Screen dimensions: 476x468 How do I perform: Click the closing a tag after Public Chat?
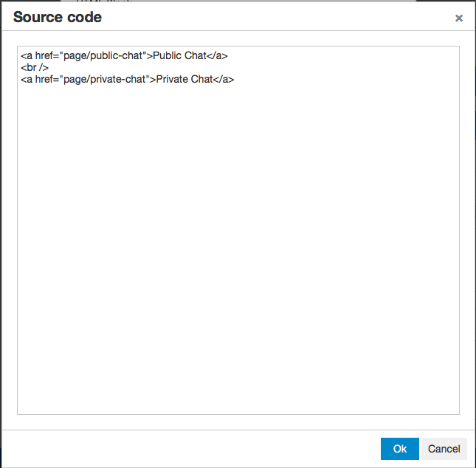tap(218, 56)
